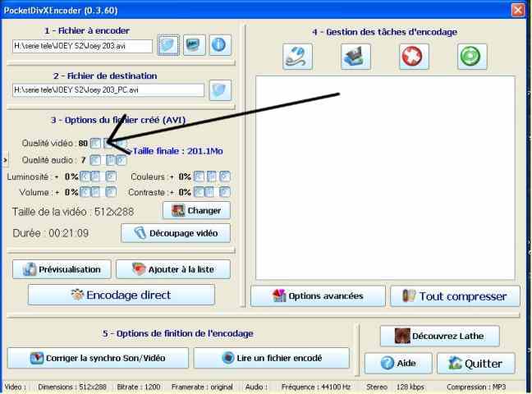Decrease the Couleurs percentage
Viewport: 532px width, 394px height.
[199, 176]
